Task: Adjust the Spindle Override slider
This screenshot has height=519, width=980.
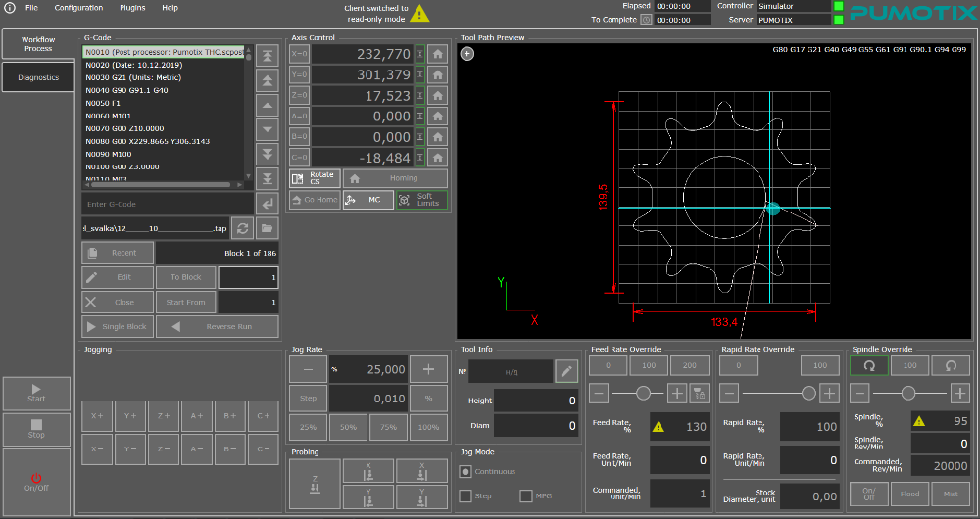Action: (909, 393)
